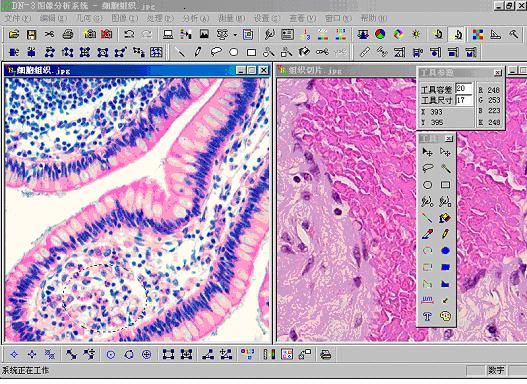Viewport: 527px width, 384px height.
Task: Select the paint bucket fill tool
Action: point(445,218)
